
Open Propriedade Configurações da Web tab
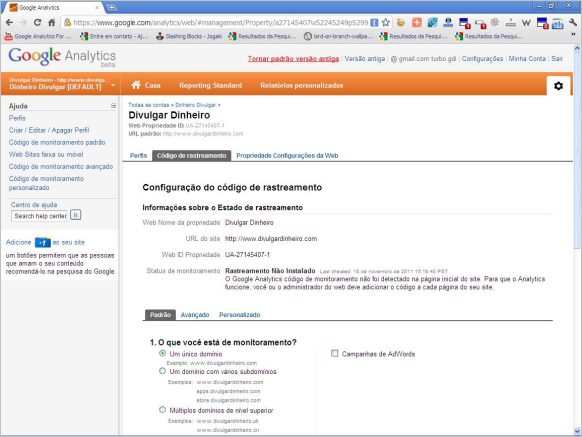click(287, 156)
